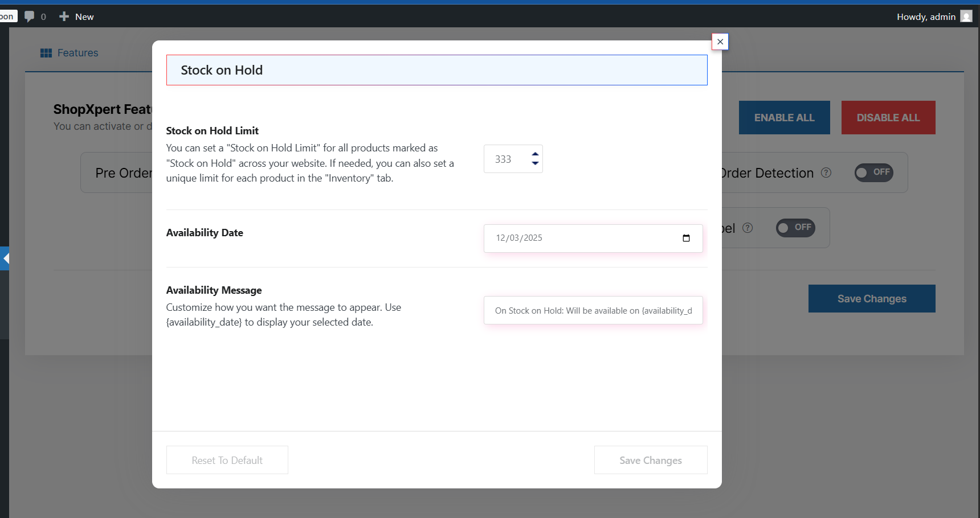Increase the Stock on Hold Limit value

coord(535,154)
